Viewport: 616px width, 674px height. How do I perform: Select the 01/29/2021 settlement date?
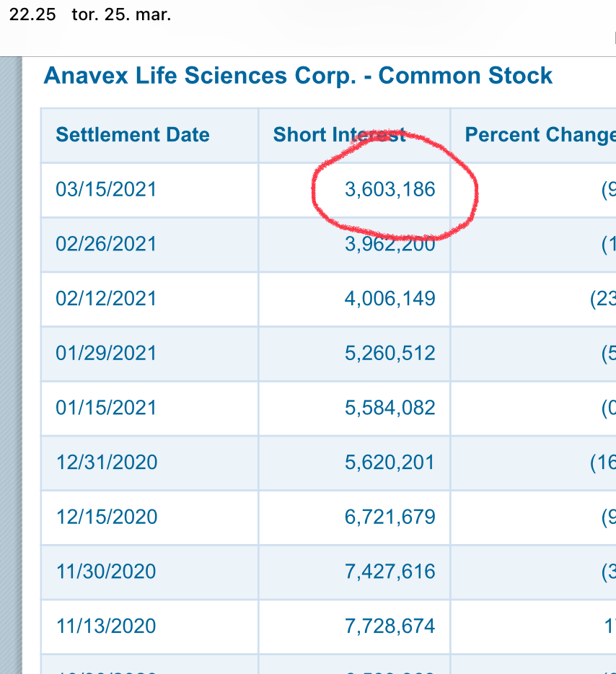(x=106, y=354)
